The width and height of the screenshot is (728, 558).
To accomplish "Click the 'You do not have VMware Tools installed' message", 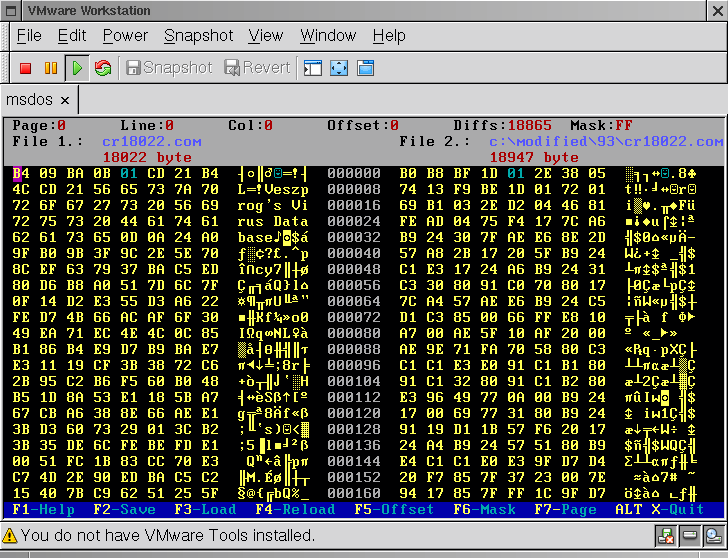I will tap(168, 536).
